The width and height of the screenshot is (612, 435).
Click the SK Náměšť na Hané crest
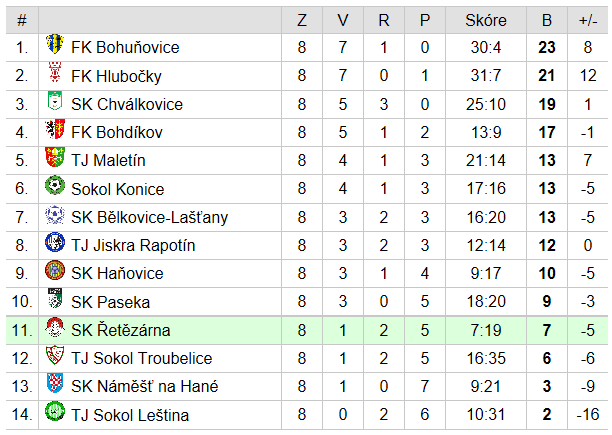[x=55, y=383]
